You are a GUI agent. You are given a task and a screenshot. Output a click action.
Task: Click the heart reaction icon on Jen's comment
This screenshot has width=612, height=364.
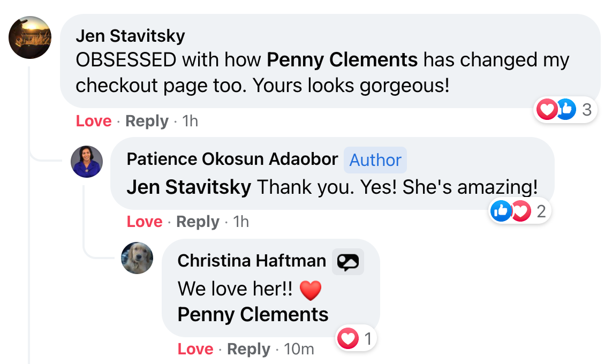click(547, 110)
